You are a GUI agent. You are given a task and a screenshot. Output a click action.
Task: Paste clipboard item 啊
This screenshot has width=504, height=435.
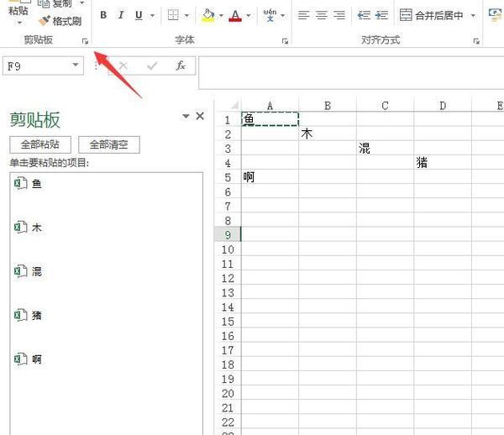click(x=107, y=359)
